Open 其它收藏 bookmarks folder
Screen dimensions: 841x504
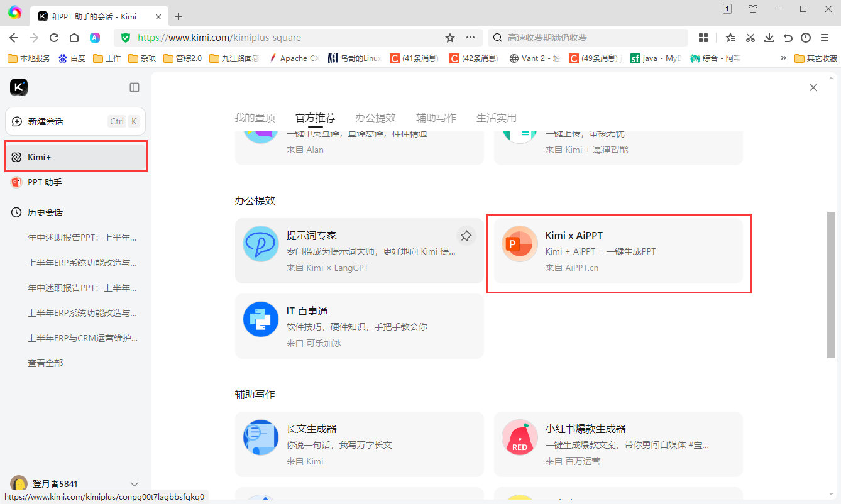coord(816,58)
